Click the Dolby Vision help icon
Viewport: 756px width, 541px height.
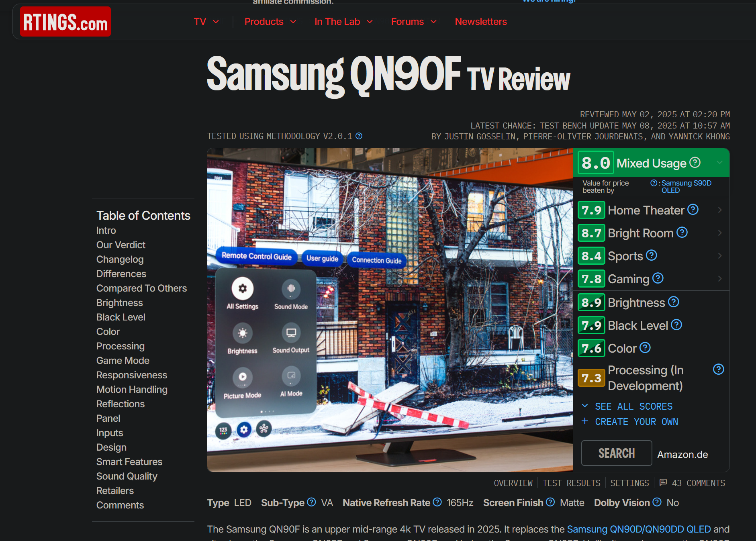tap(657, 502)
